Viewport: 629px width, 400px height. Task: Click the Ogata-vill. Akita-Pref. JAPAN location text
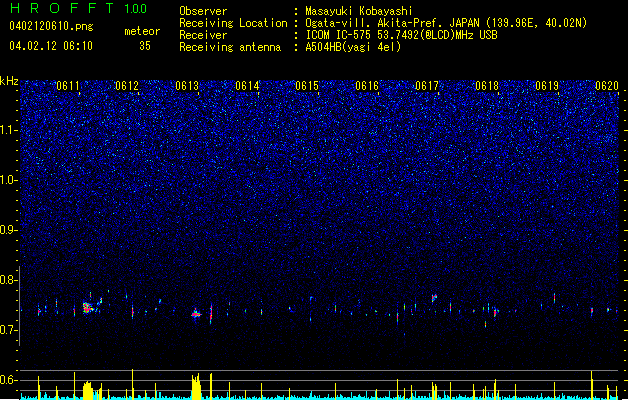446,23
